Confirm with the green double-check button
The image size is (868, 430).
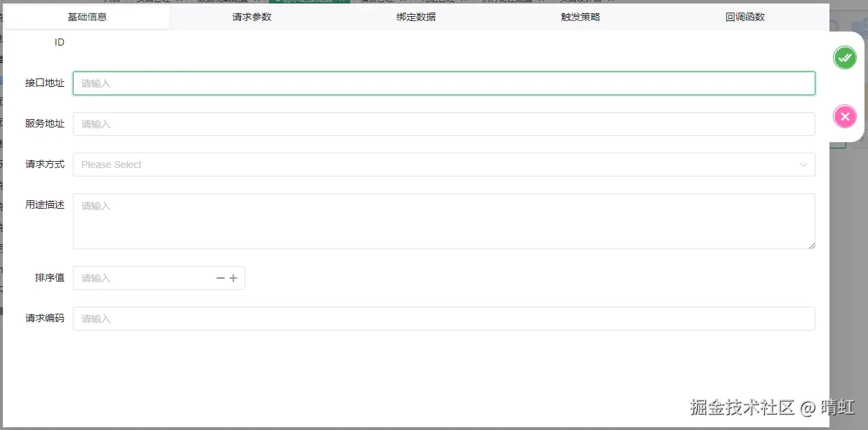(845, 57)
